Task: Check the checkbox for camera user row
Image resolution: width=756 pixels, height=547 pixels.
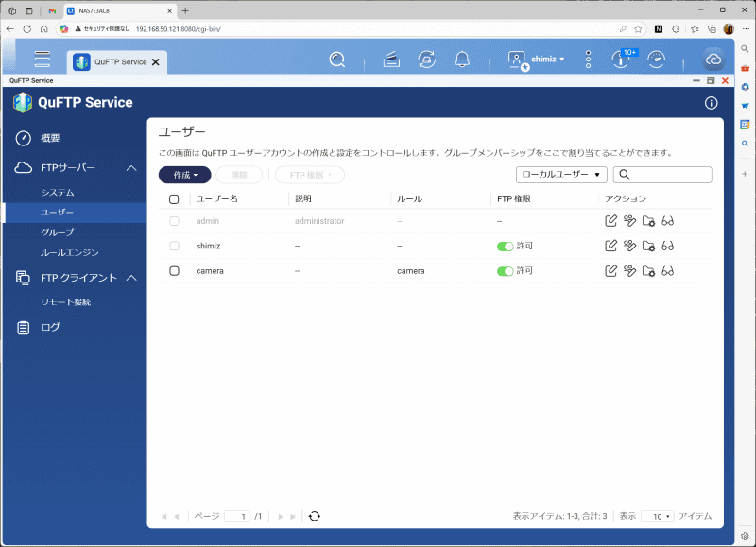Action: tap(171, 271)
